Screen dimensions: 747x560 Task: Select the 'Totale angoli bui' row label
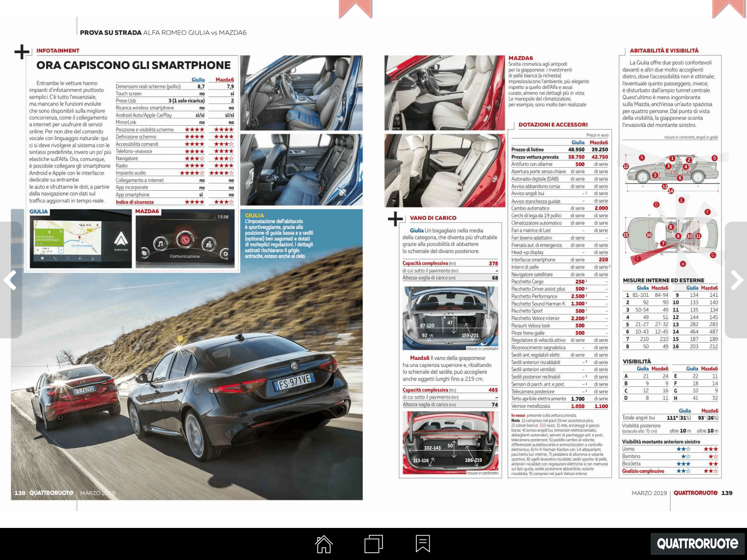tap(639, 418)
